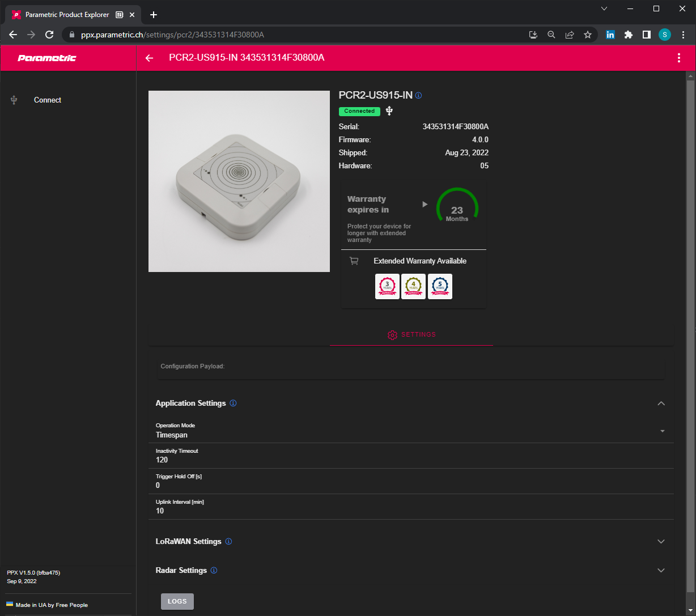Expand the Radar Settings section
Screen dimensions: 696x616
pos(660,571)
